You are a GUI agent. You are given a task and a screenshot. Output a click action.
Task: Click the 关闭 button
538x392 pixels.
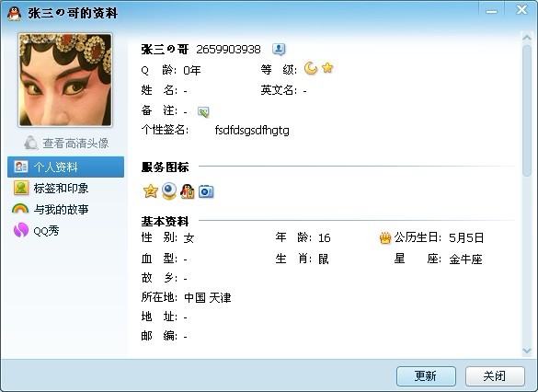pyautogui.click(x=495, y=376)
